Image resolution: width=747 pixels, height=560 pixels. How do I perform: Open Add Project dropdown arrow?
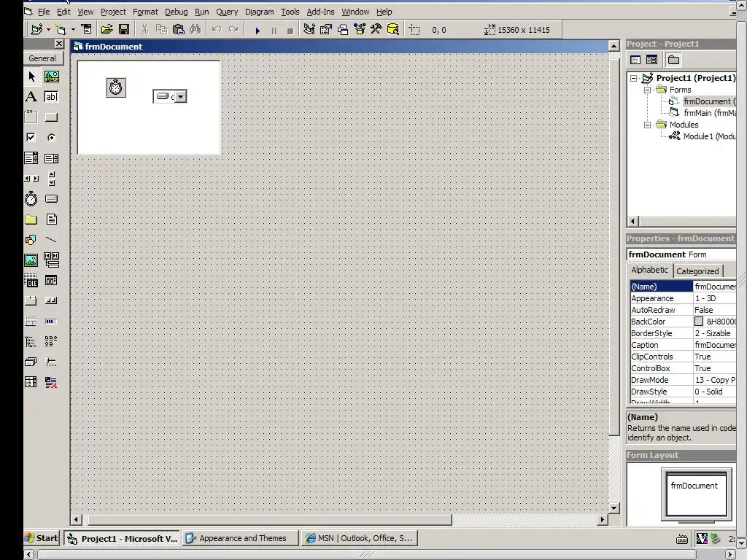pos(48,29)
